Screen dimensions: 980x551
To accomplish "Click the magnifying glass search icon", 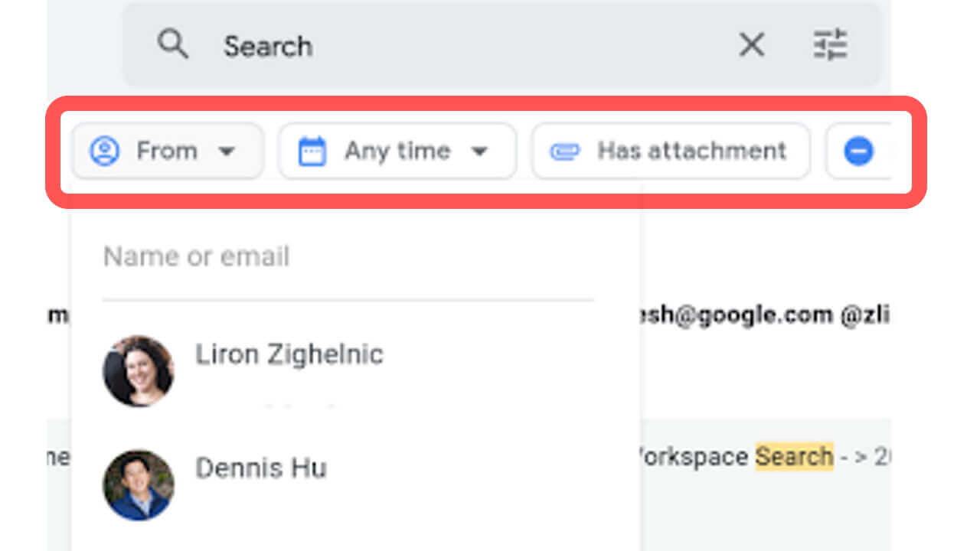I will [174, 45].
